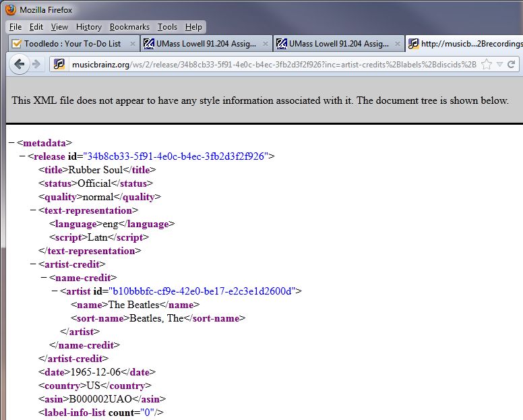
Task: Reload the page with the refresh icon
Action: pyautogui.click(x=511, y=64)
